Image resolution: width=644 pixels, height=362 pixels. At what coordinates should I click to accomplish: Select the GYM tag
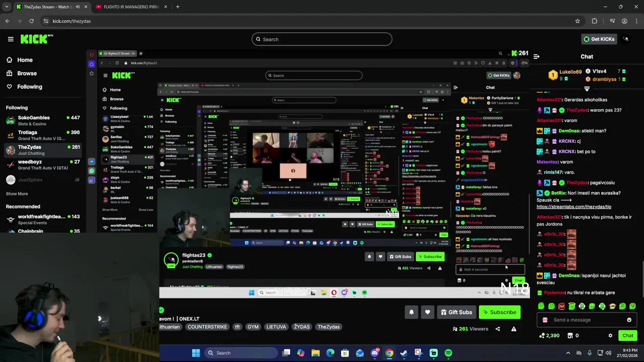(253, 327)
